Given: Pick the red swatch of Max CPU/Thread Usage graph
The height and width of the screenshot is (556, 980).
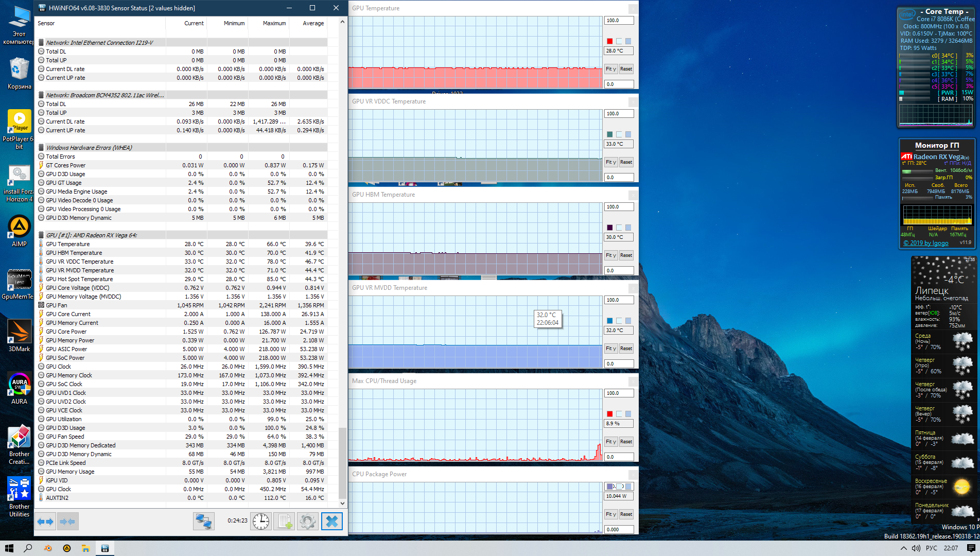Looking at the screenshot, I should 610,414.
